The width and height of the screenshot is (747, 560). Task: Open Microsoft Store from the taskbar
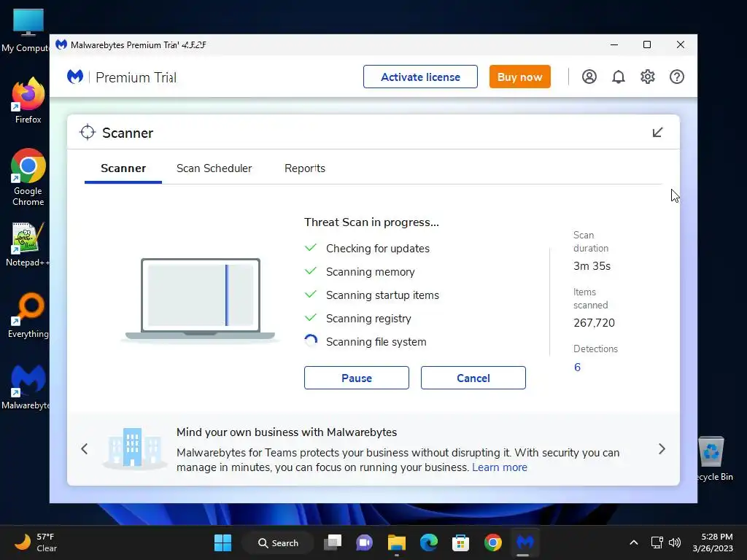point(461,542)
